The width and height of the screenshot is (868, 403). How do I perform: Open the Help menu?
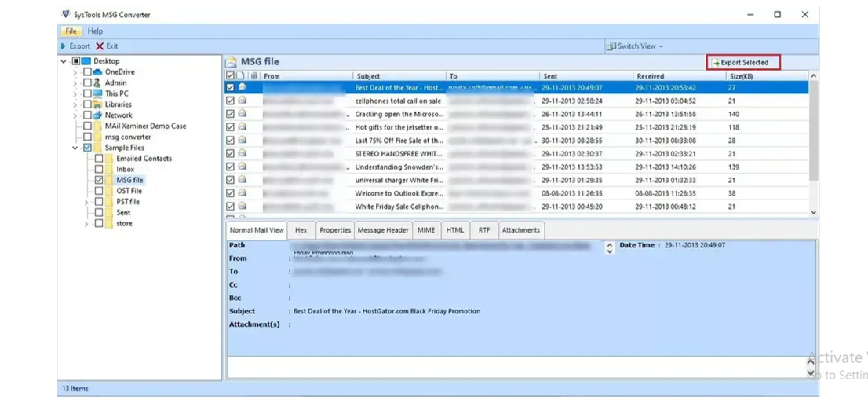[95, 31]
